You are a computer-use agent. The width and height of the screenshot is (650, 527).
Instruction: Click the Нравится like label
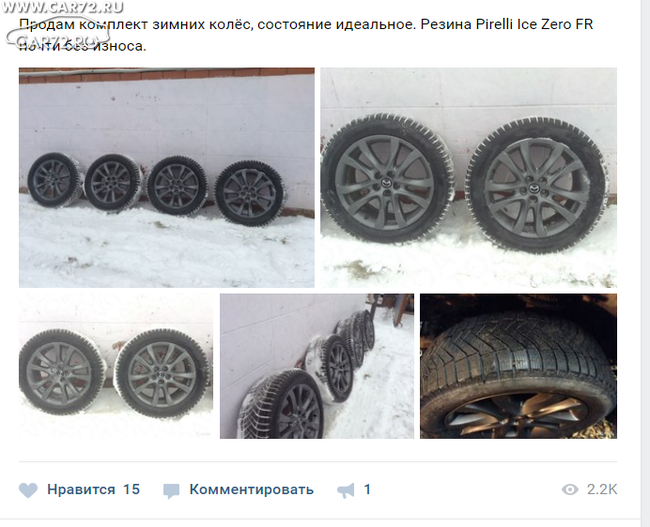(81, 489)
